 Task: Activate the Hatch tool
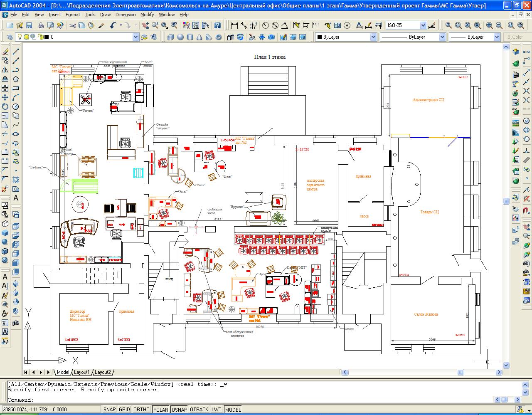click(x=16, y=180)
